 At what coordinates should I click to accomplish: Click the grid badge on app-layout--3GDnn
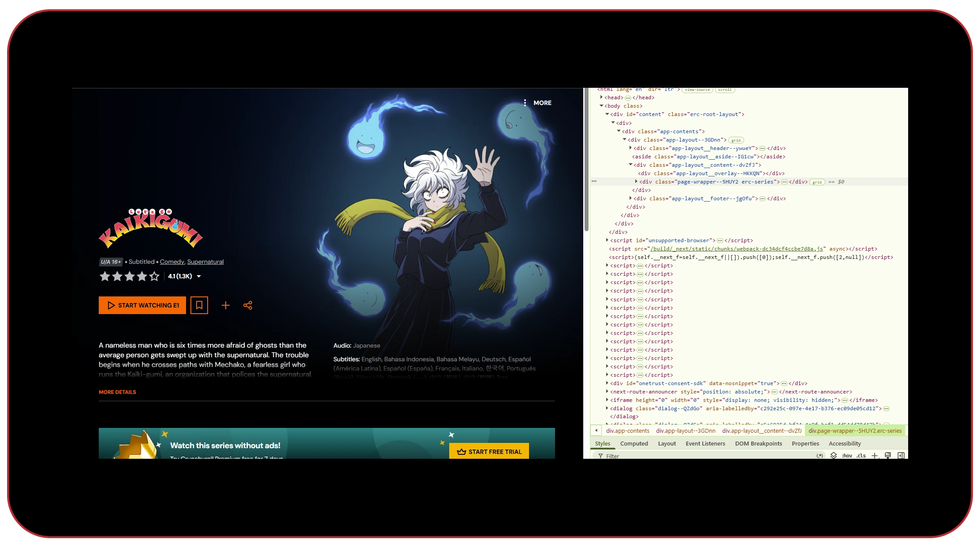coord(736,140)
